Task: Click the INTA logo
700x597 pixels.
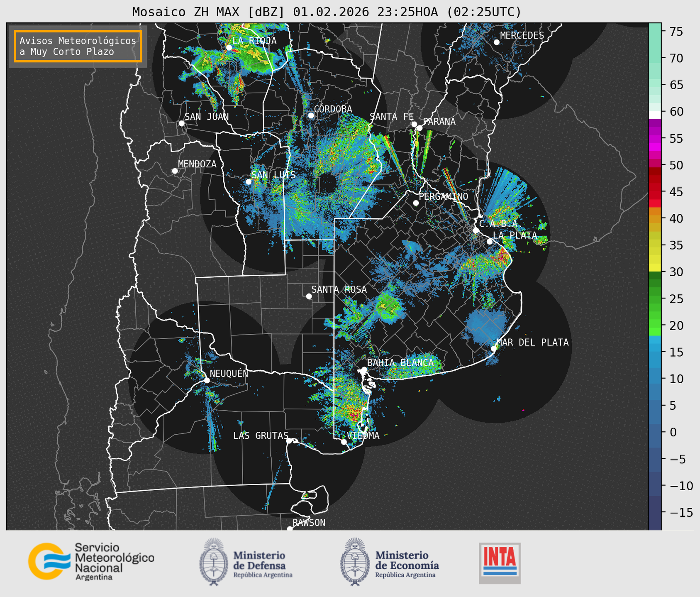Action: (500, 563)
